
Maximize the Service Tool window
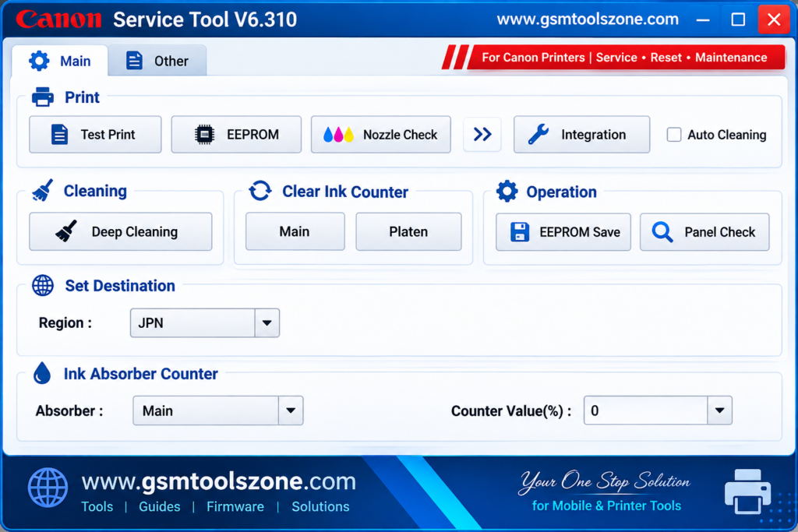click(738, 19)
